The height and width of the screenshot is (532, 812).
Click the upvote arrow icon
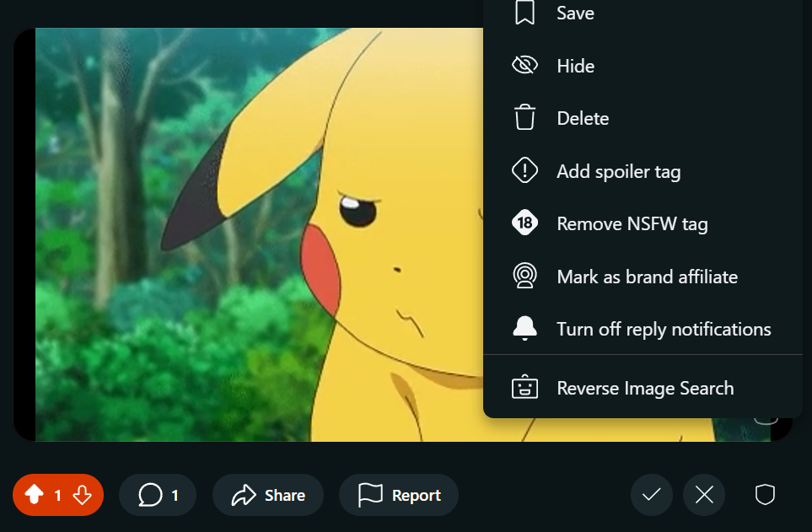35,495
